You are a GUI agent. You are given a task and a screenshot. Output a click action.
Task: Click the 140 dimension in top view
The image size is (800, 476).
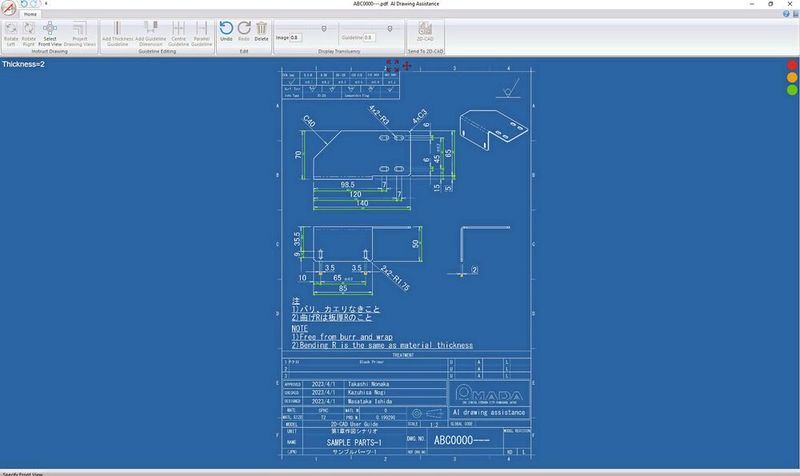click(362, 203)
